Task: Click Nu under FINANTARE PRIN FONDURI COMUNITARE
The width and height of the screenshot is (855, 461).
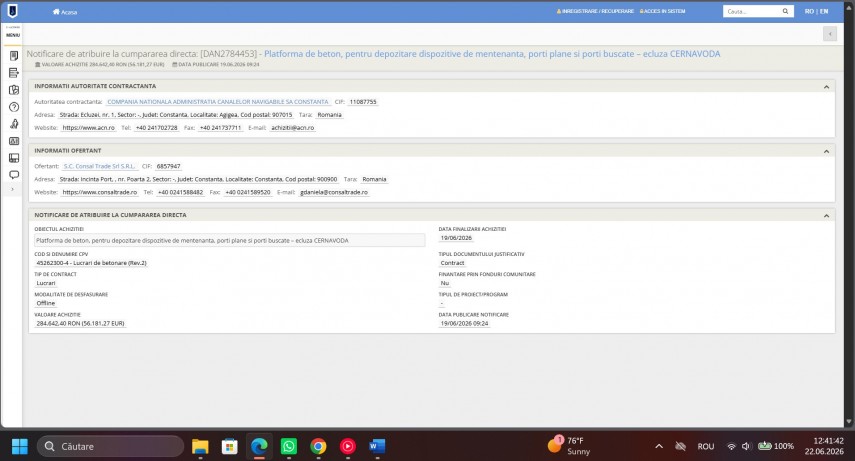Action: click(x=445, y=283)
